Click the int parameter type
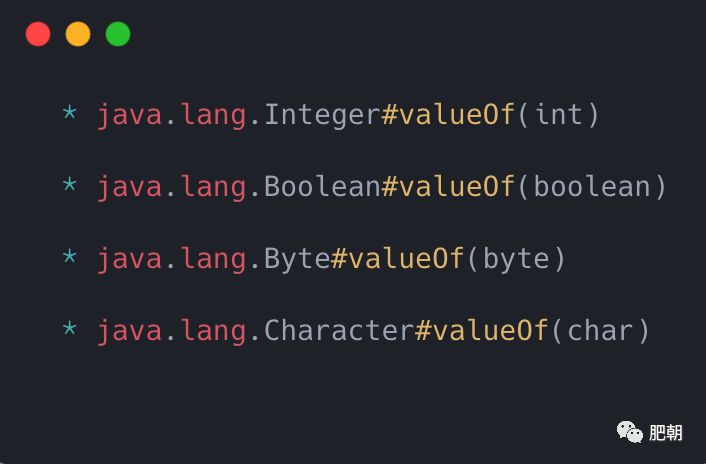The height and width of the screenshot is (464, 706). [x=559, y=115]
